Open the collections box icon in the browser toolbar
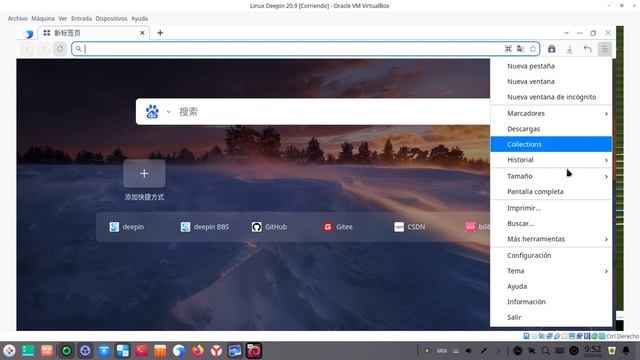The width and height of the screenshot is (640, 360). point(551,49)
